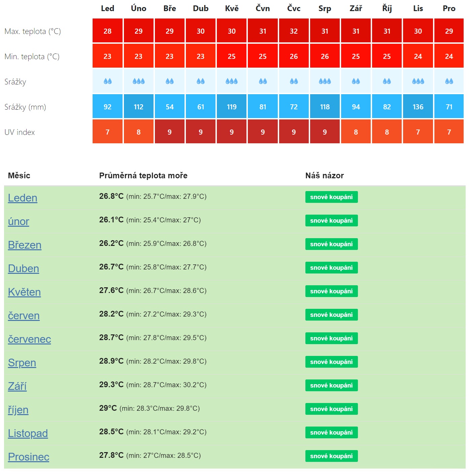Click 'snové koupání' badge in Srpen row
The width and height of the screenshot is (469, 476).
[332, 362]
